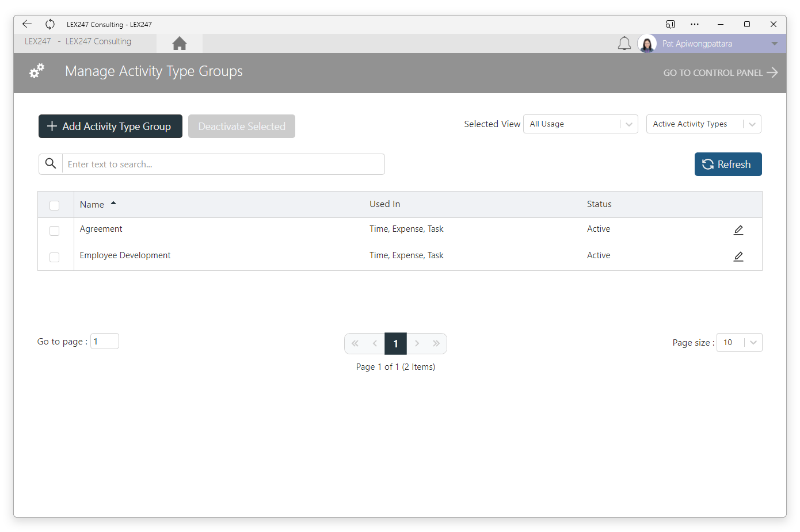Tick the Employee Development checkbox
The width and height of the screenshot is (800, 532).
click(55, 257)
